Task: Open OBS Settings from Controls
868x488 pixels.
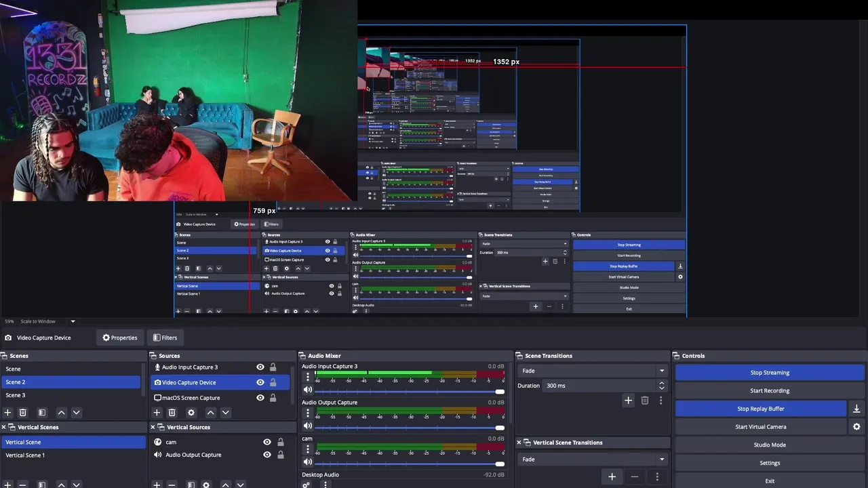Action: [x=770, y=463]
